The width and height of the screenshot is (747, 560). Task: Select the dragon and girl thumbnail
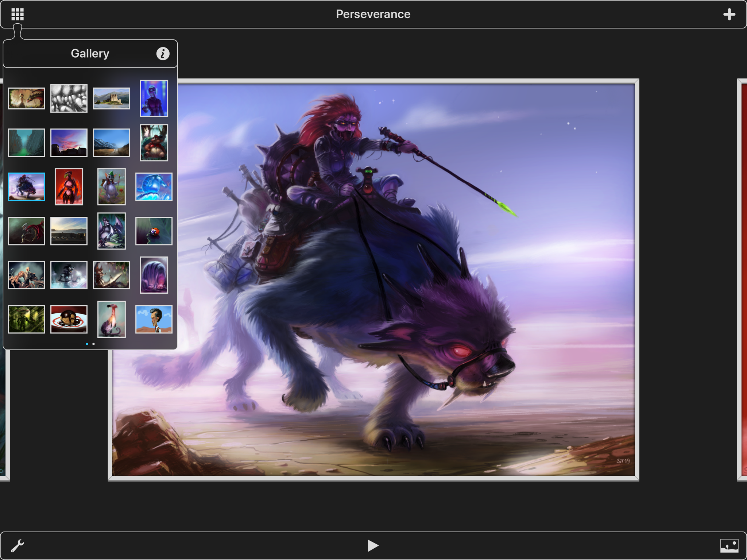(27, 99)
